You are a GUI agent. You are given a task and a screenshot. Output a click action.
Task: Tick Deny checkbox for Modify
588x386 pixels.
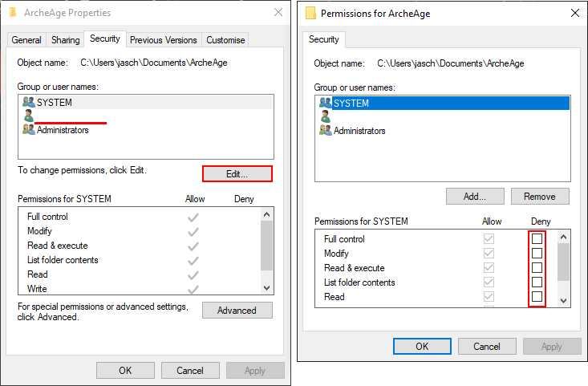[537, 254]
